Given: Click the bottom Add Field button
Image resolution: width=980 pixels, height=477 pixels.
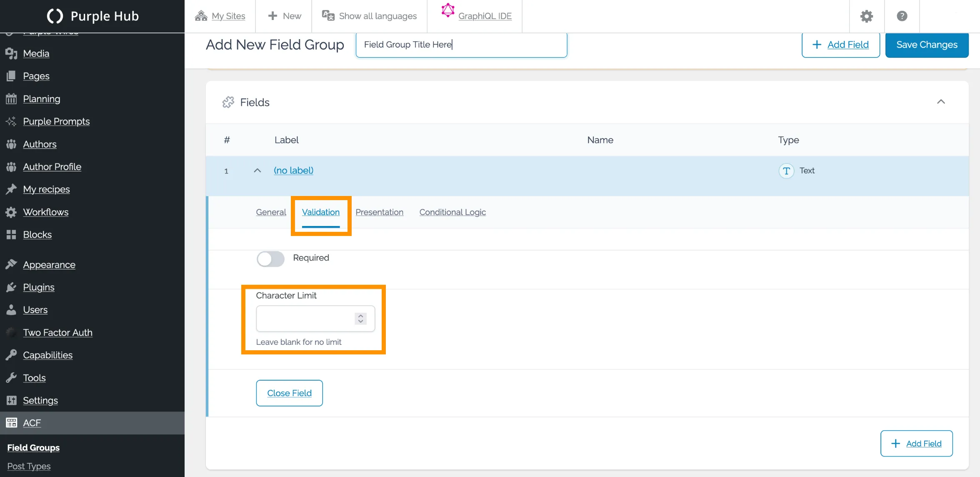Looking at the screenshot, I should click(916, 443).
